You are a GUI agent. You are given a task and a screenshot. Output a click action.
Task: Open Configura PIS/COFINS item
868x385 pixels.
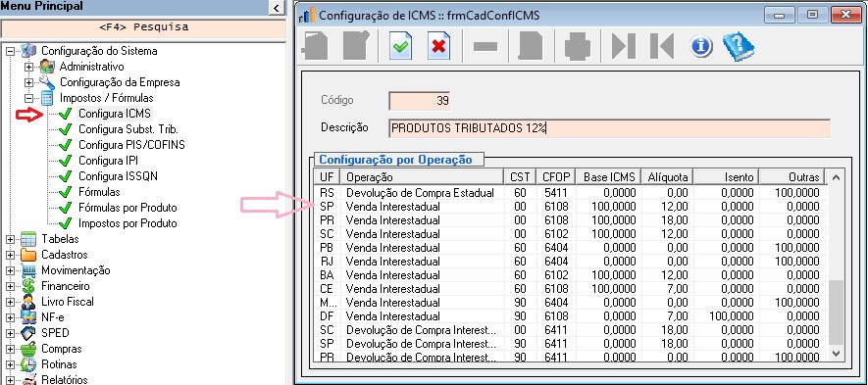[131, 145]
